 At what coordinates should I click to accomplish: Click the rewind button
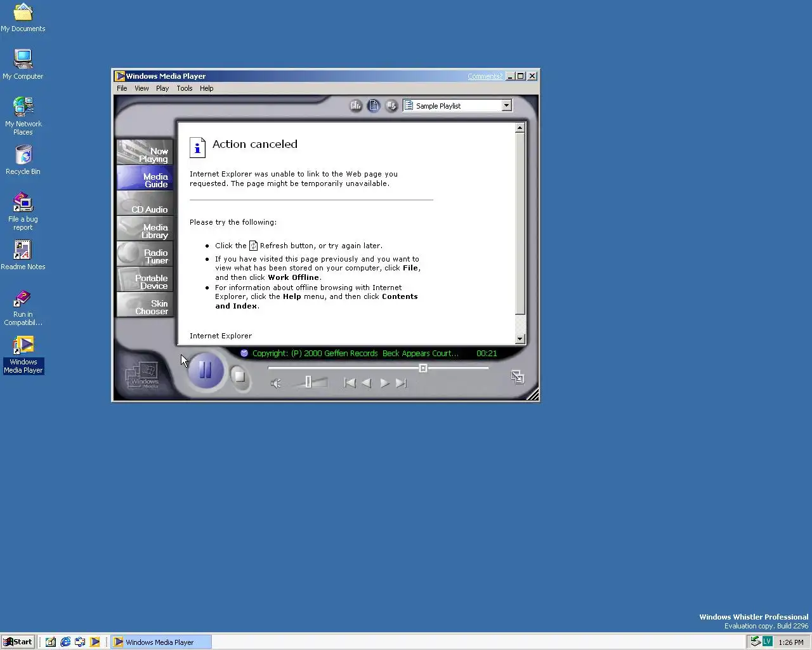tap(366, 383)
